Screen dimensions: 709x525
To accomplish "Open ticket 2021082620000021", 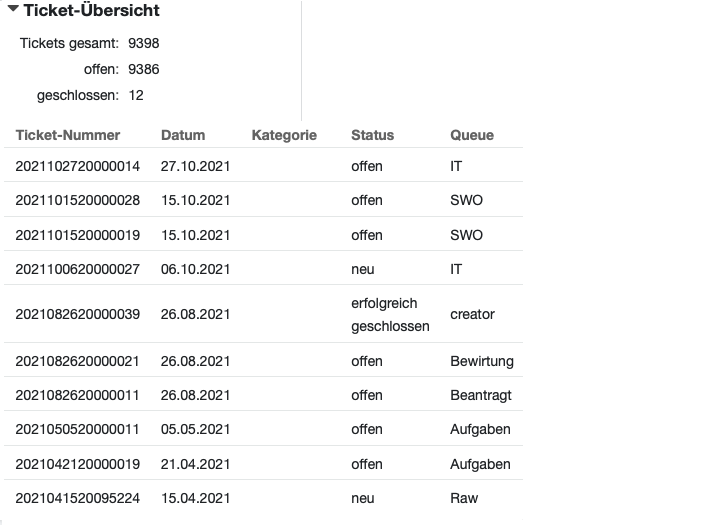I will [x=77, y=361].
